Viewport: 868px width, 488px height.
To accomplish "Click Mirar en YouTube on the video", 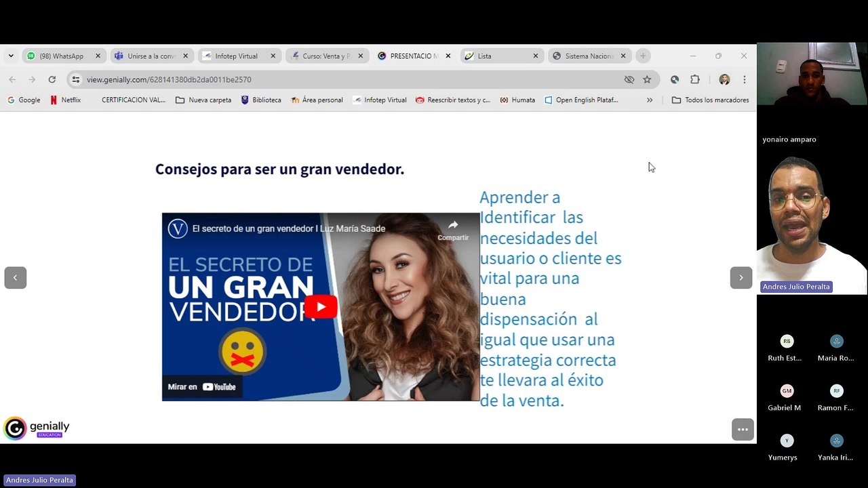I will (202, 387).
